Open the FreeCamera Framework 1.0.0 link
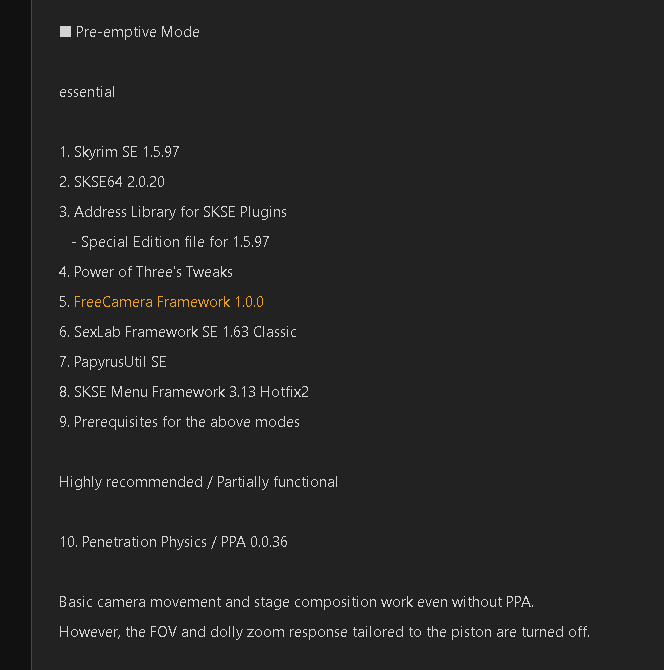 pyautogui.click(x=168, y=302)
